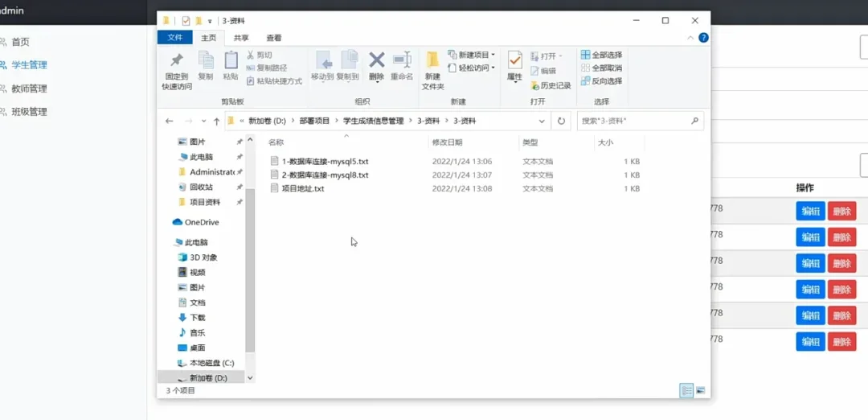Refresh the current folder
This screenshot has width=868, height=420.
click(561, 121)
